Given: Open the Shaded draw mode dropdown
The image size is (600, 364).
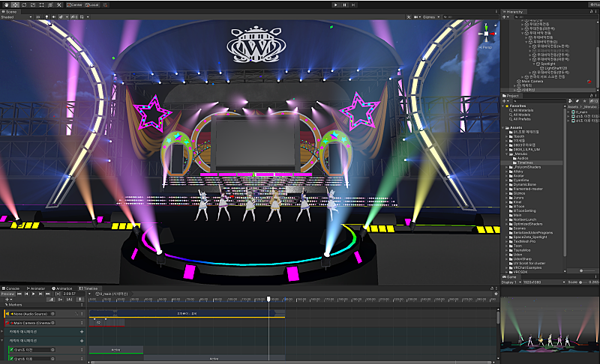Looking at the screenshot, I should [15, 16].
